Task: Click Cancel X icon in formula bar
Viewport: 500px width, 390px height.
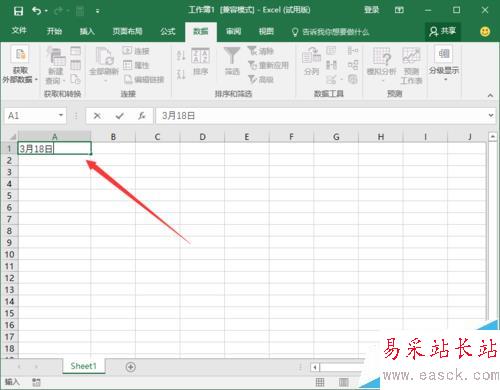Action: tap(97, 116)
